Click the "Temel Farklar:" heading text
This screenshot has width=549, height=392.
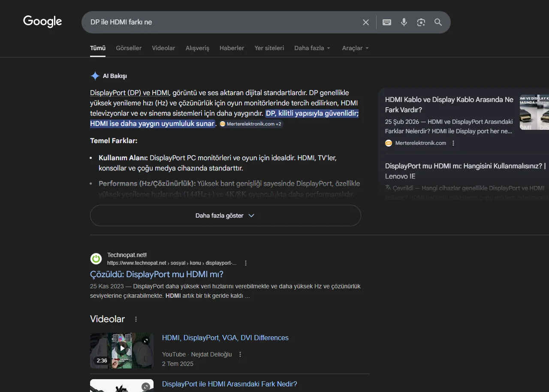114,141
